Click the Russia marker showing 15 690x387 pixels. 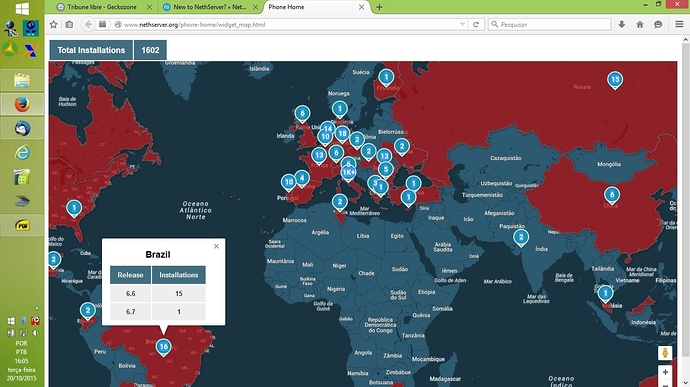point(615,81)
